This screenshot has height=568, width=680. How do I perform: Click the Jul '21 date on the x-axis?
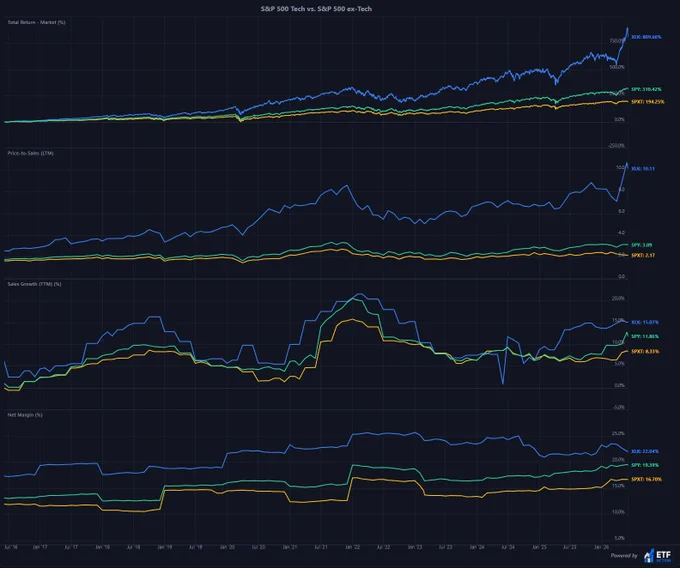(321, 547)
